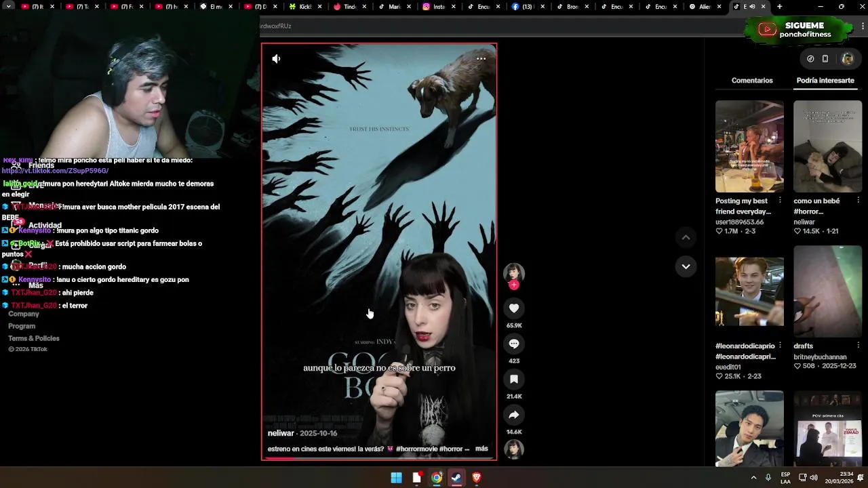Viewport: 868px width, 488px height.
Task: Open the Terms & Policies footer link
Action: pos(34,338)
